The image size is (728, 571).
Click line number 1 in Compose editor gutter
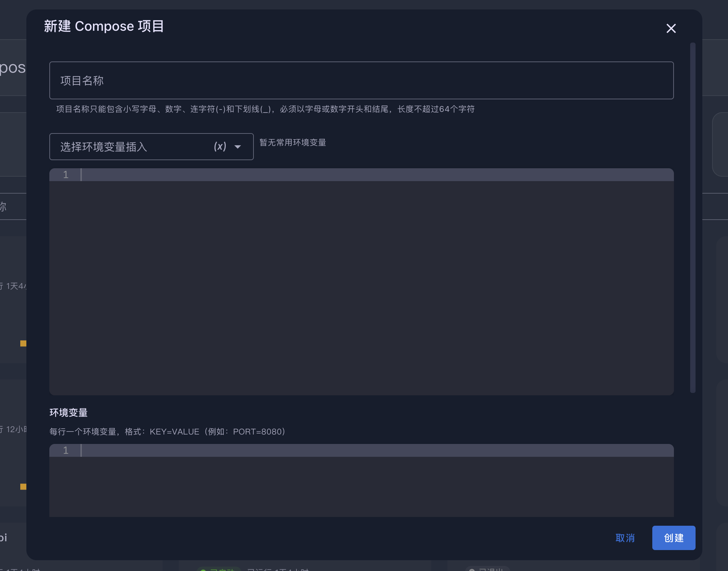[x=66, y=175]
